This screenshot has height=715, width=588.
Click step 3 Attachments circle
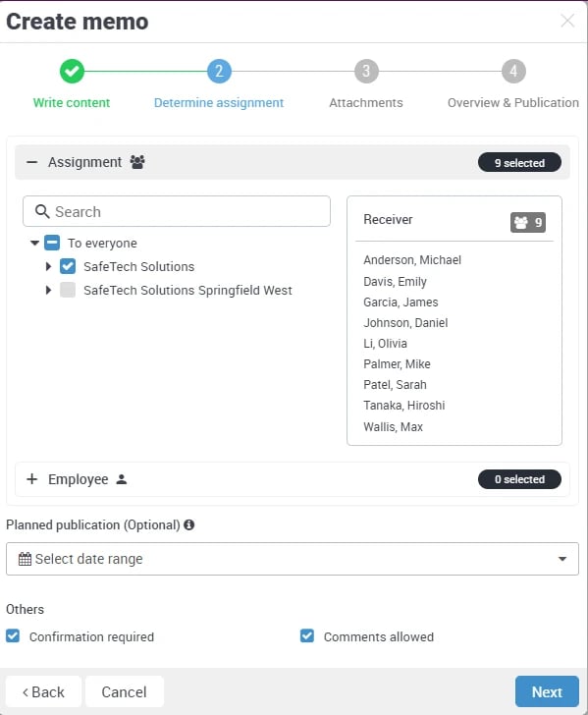tap(366, 71)
